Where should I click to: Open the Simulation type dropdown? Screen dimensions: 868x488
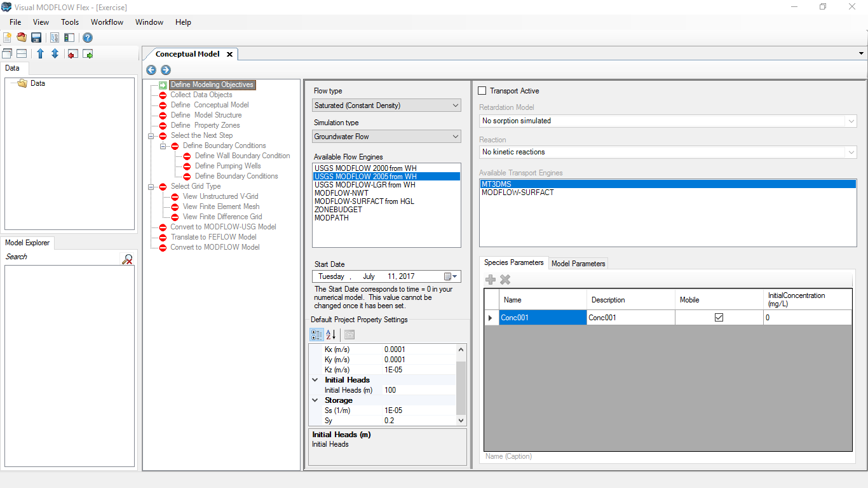455,136
